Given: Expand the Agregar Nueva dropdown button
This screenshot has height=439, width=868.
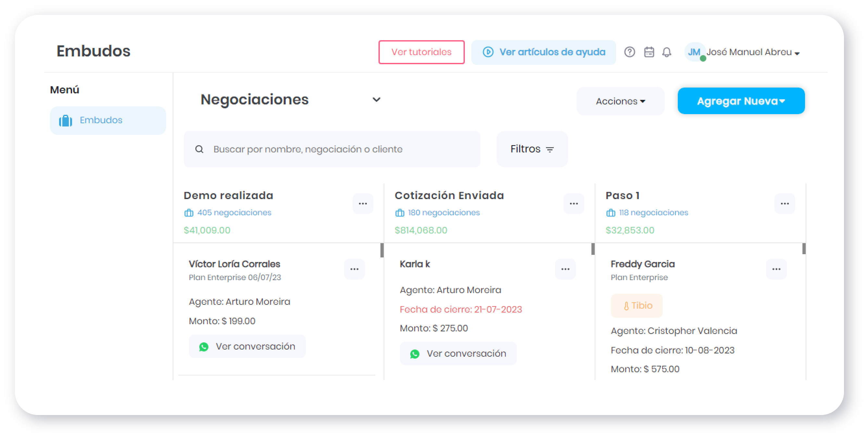Looking at the screenshot, I should [x=741, y=101].
